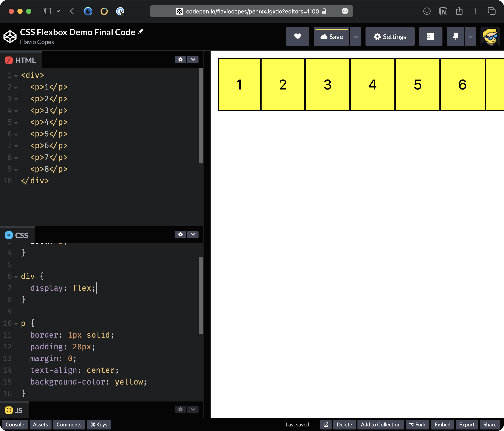Viewport: 504px width, 431px height.
Task: Expand the Save options dropdown arrow
Action: point(355,37)
